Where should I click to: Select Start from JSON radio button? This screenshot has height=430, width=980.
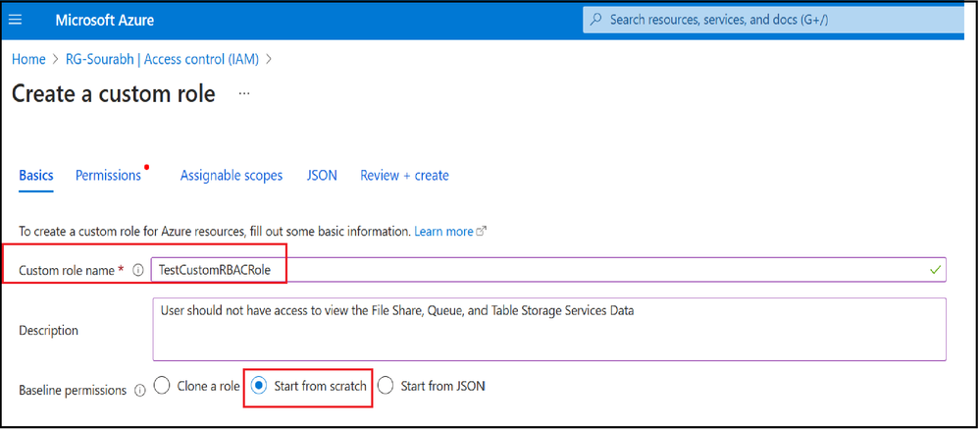[386, 386]
